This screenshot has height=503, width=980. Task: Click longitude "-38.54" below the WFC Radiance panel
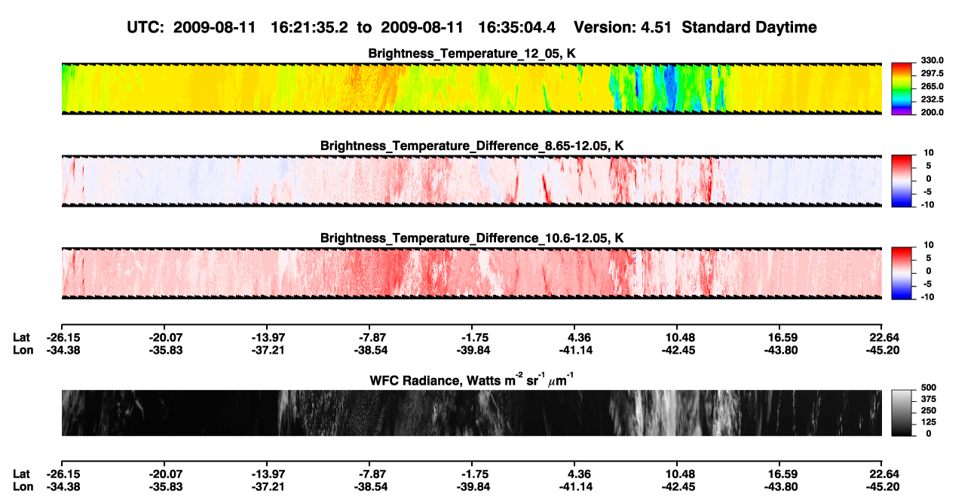(369, 486)
